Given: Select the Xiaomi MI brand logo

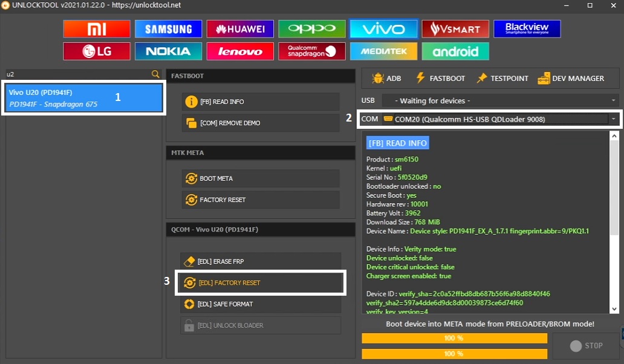Looking at the screenshot, I should [97, 29].
